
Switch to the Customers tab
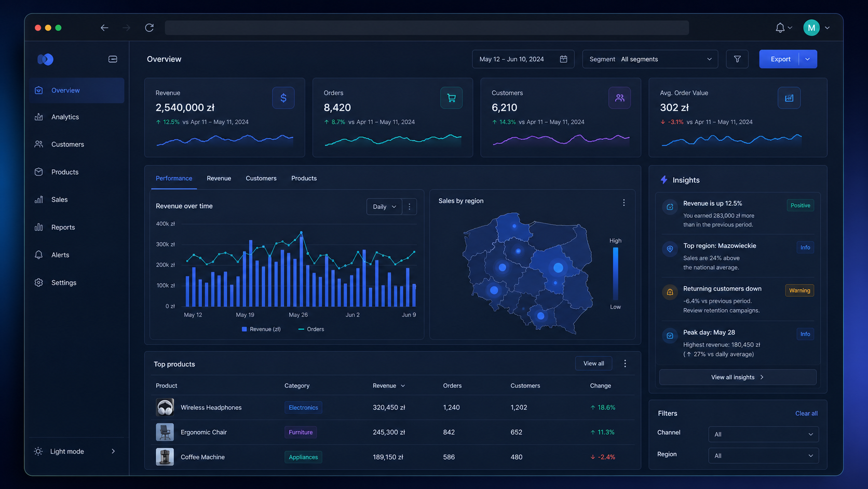click(x=261, y=178)
